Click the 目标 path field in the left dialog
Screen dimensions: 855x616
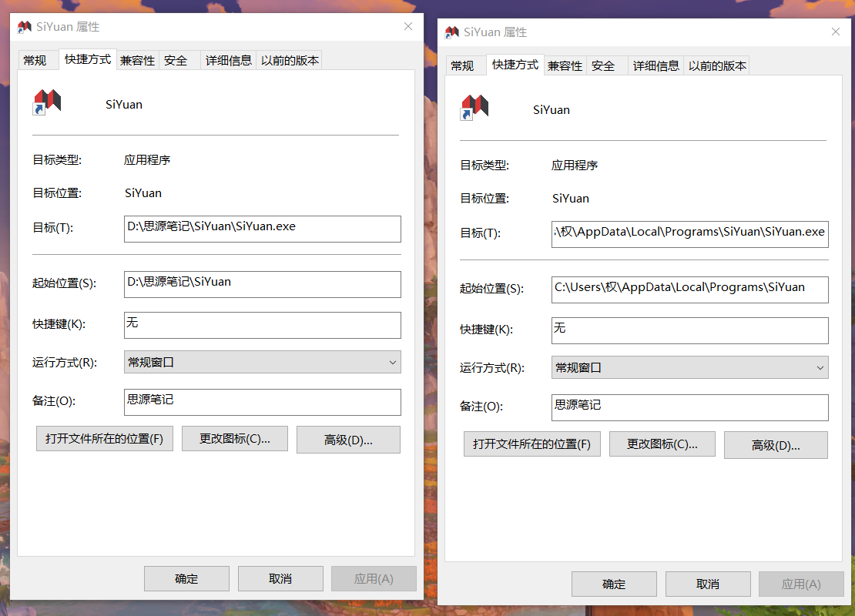pos(262,229)
